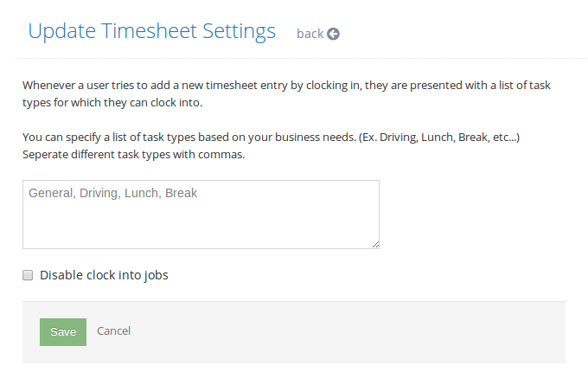Click the back arrow circle icon
The height and width of the screenshot is (391, 588).
tap(333, 34)
